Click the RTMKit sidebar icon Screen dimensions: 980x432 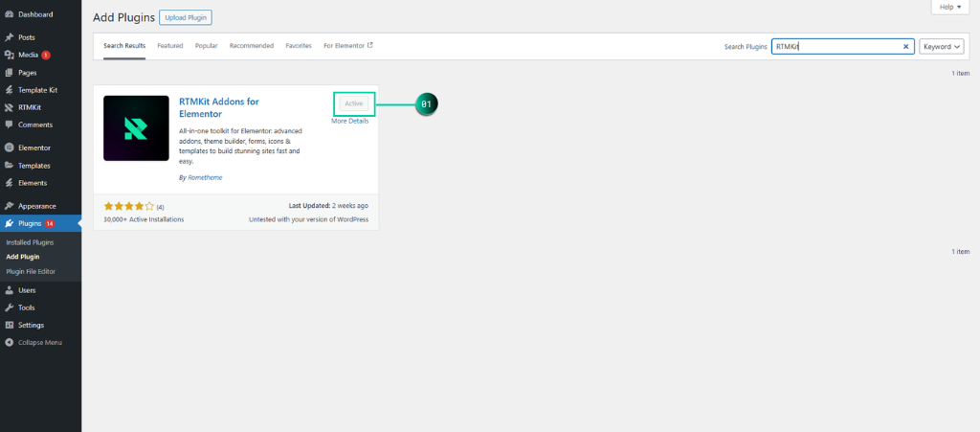10,107
